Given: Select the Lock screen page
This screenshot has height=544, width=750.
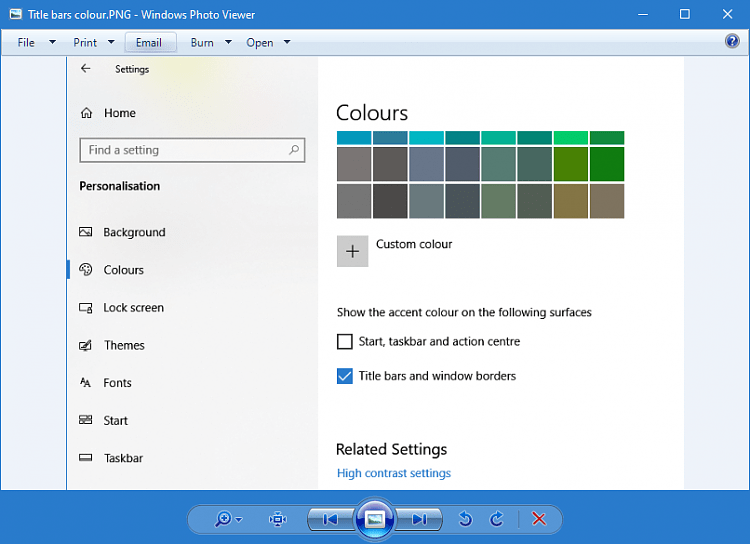Looking at the screenshot, I should 133,308.
